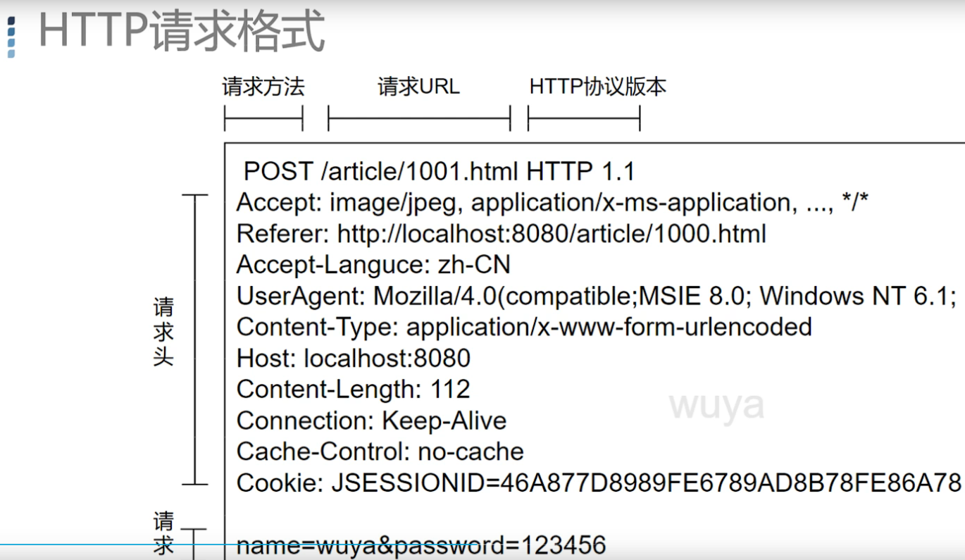Click "Accept-Languce: zh-CN" line
This screenshot has height=560, width=965.
373,265
